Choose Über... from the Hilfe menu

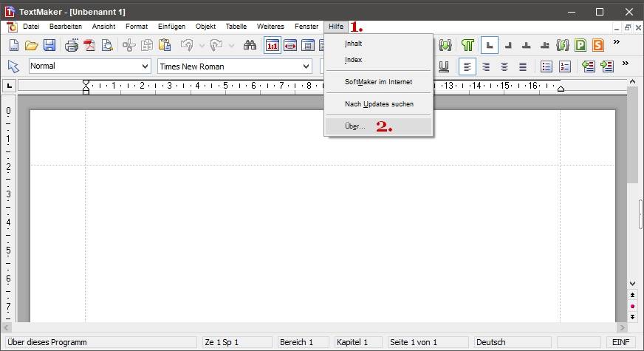378,126
